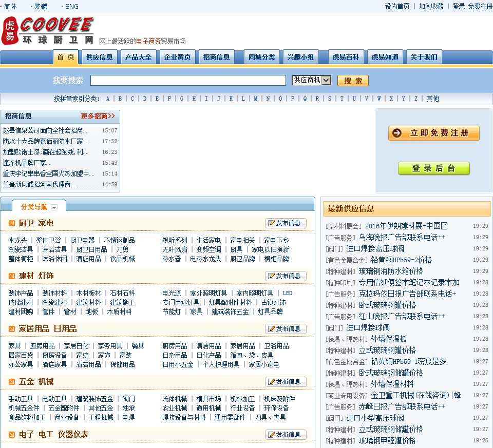Image resolution: width=493 pixels, height=448 pixels.
Task: Open the 产品大全 tab
Action: click(x=138, y=57)
